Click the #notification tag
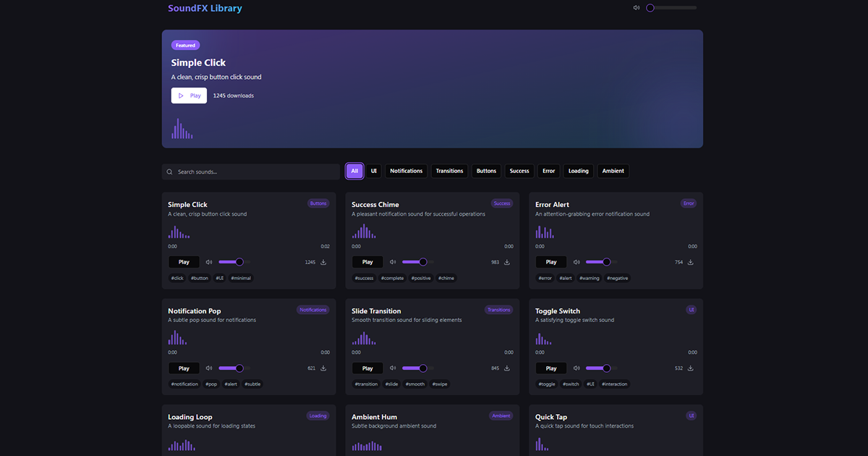 (184, 384)
